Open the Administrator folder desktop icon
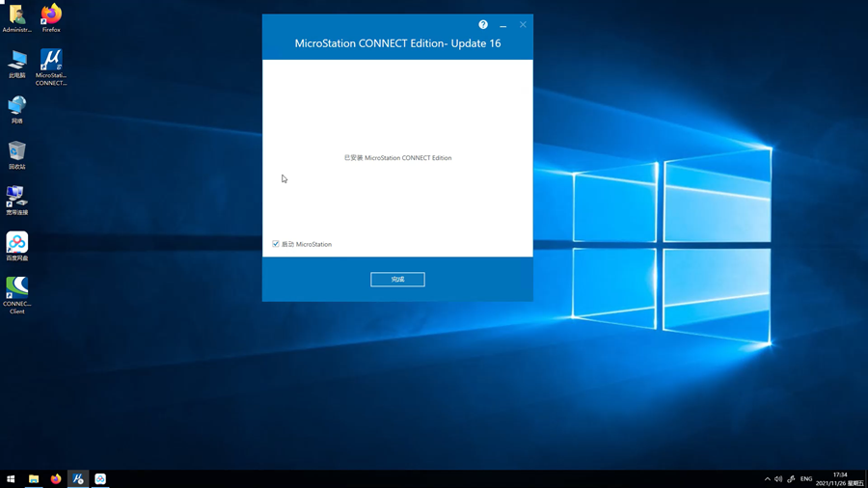Viewport: 868px width, 488px height. click(x=17, y=18)
